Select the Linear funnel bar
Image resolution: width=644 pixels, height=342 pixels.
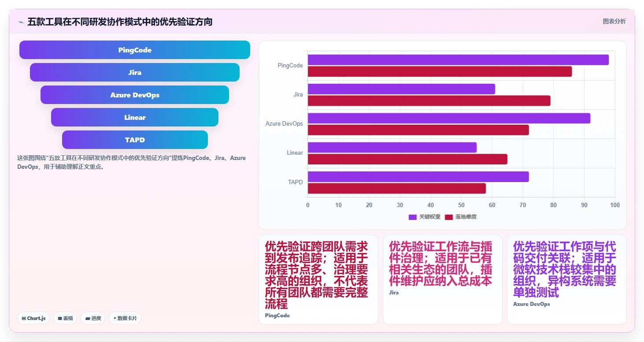click(x=135, y=117)
